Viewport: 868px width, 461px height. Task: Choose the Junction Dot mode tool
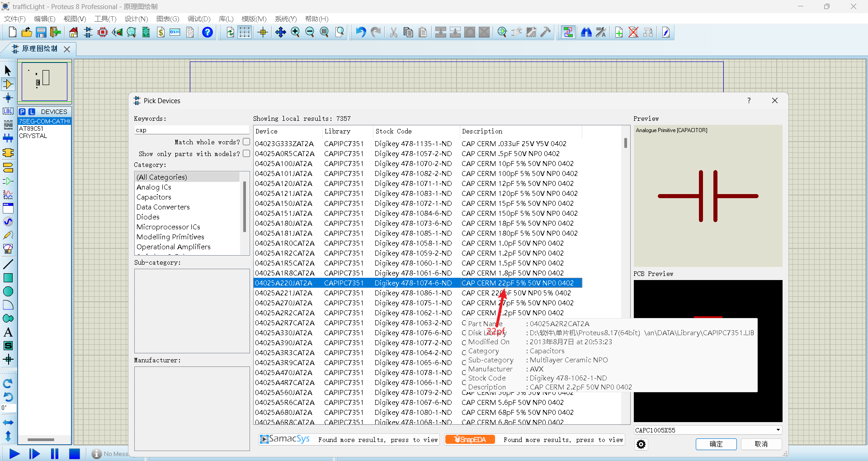coord(8,98)
